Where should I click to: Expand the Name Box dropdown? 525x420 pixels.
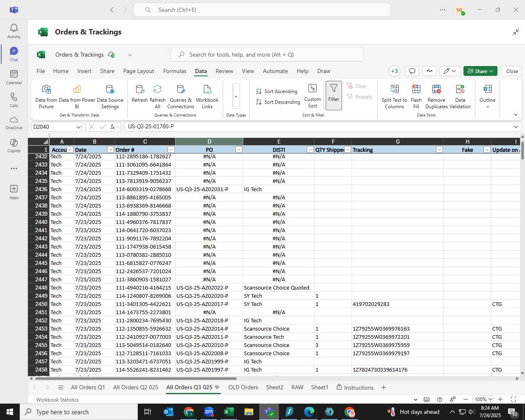tap(78, 127)
